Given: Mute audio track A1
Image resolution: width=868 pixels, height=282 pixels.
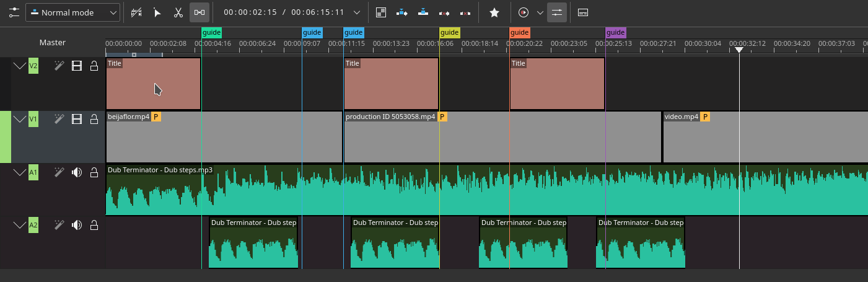Looking at the screenshot, I should (x=77, y=172).
